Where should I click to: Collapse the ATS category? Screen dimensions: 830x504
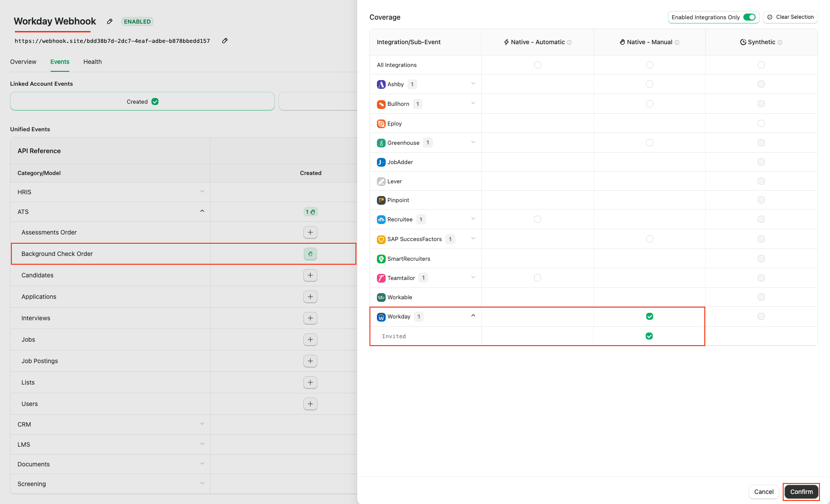click(202, 211)
